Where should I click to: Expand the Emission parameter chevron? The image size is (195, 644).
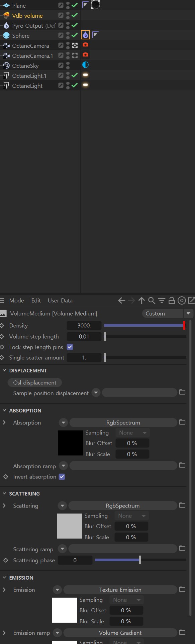tap(4, 590)
